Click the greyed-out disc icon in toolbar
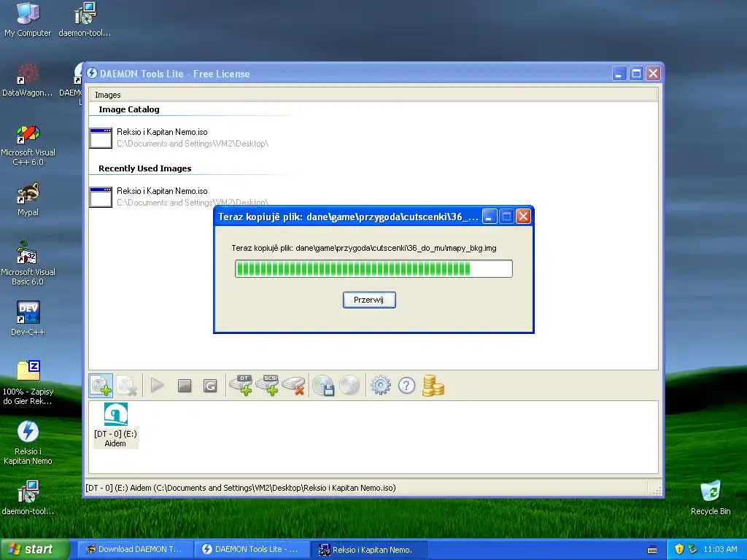This screenshot has width=747, height=560. pyautogui.click(x=349, y=386)
